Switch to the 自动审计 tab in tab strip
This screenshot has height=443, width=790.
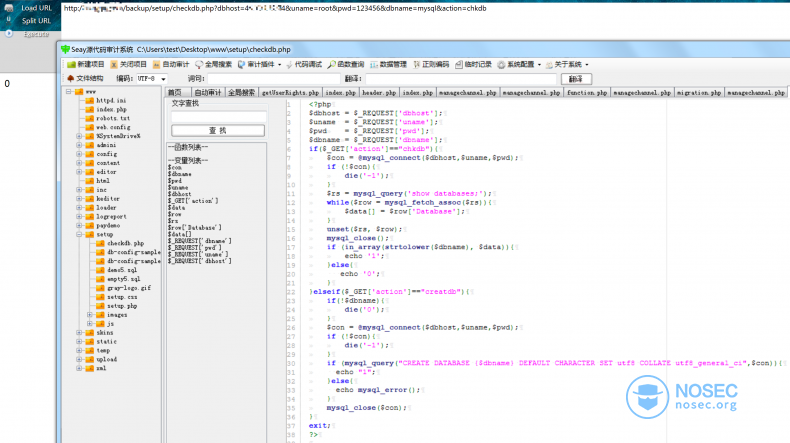[208, 92]
